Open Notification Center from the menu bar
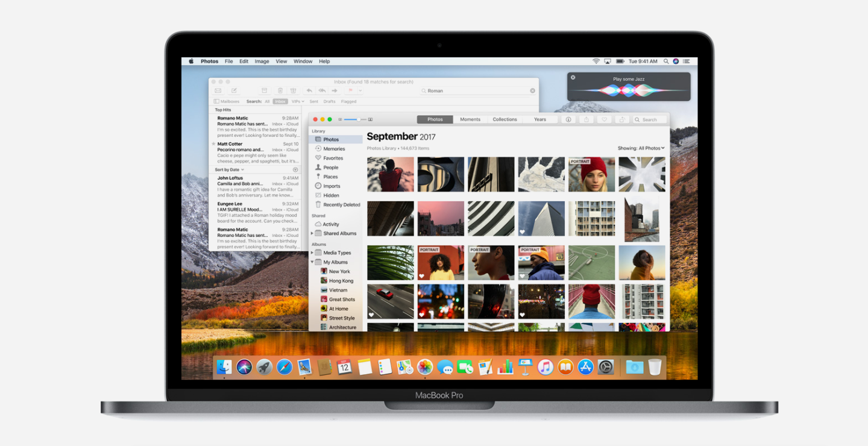 point(688,61)
